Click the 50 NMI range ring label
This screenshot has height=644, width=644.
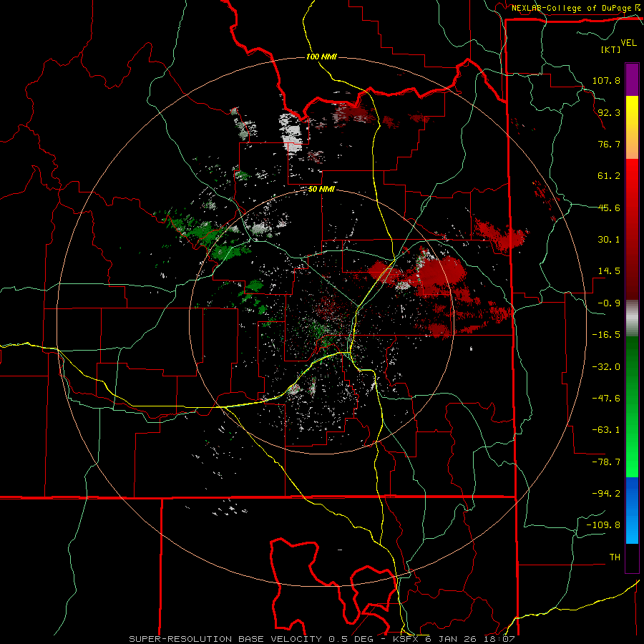(x=321, y=190)
